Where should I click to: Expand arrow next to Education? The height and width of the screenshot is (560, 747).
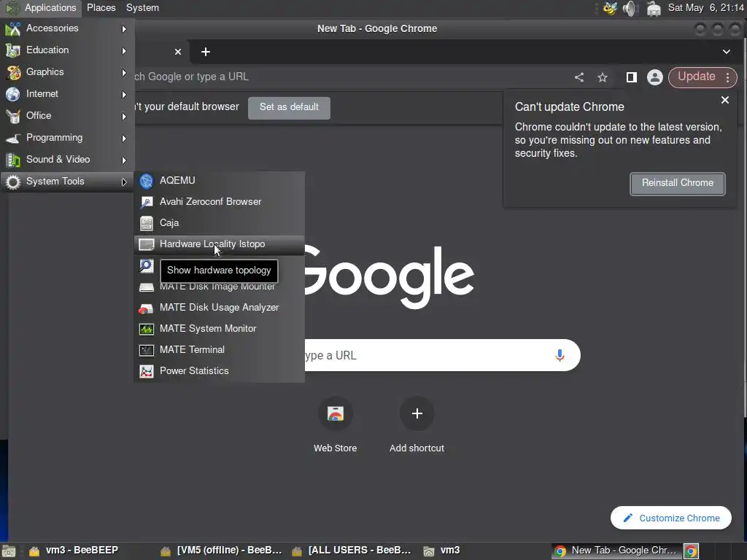(x=124, y=50)
